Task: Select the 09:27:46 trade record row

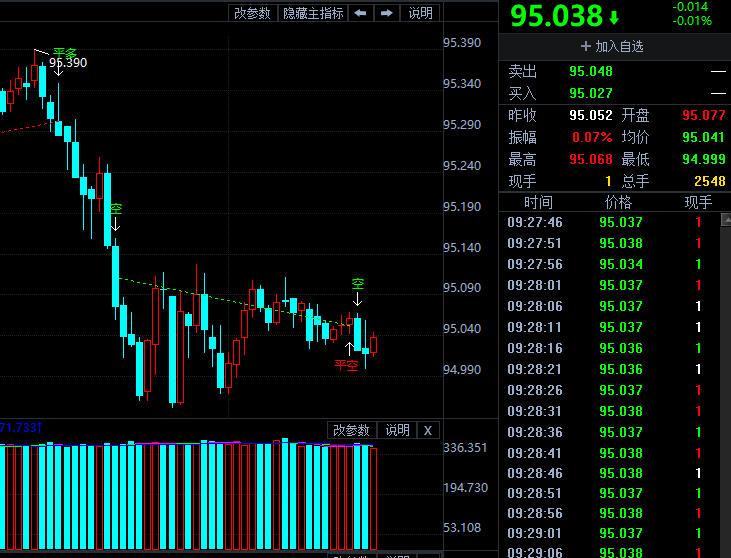Action: (x=610, y=222)
